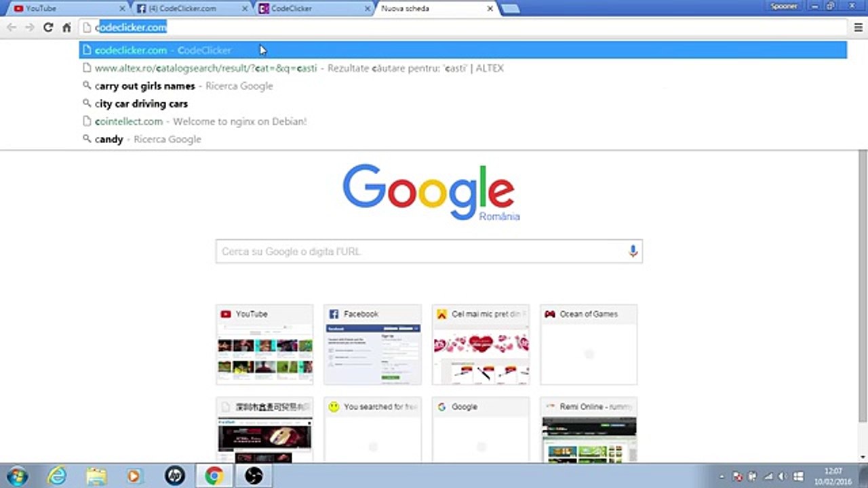Reload the page with the refresh icon
The width and height of the screenshot is (868, 488).
(47, 27)
